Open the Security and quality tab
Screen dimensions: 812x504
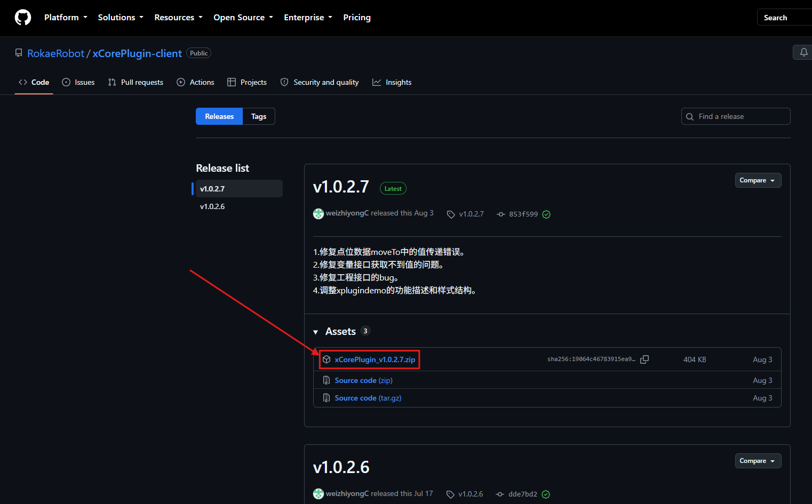(x=320, y=82)
